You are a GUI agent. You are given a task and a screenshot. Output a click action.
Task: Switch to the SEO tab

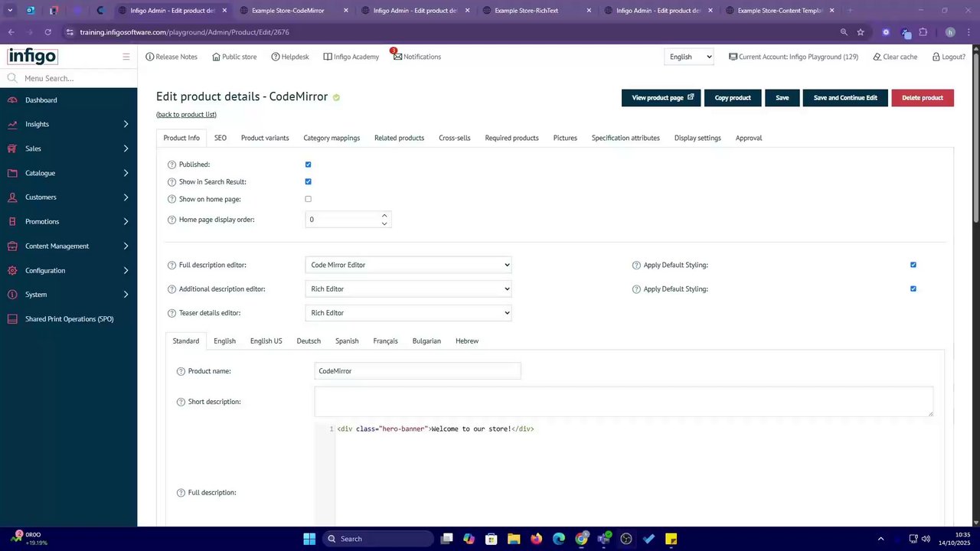pos(220,138)
